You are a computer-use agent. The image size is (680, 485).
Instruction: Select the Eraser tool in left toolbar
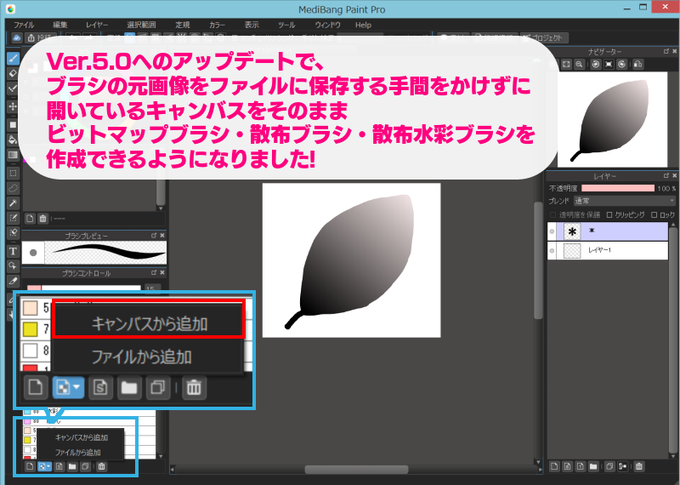(13, 73)
